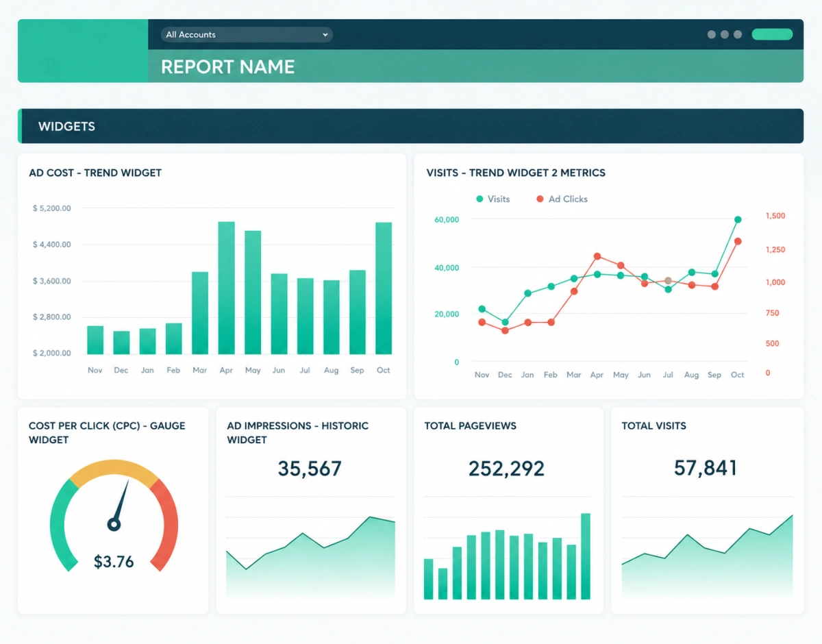Click the Oct Visits data point
Screen dimensions: 822x644
click(738, 220)
